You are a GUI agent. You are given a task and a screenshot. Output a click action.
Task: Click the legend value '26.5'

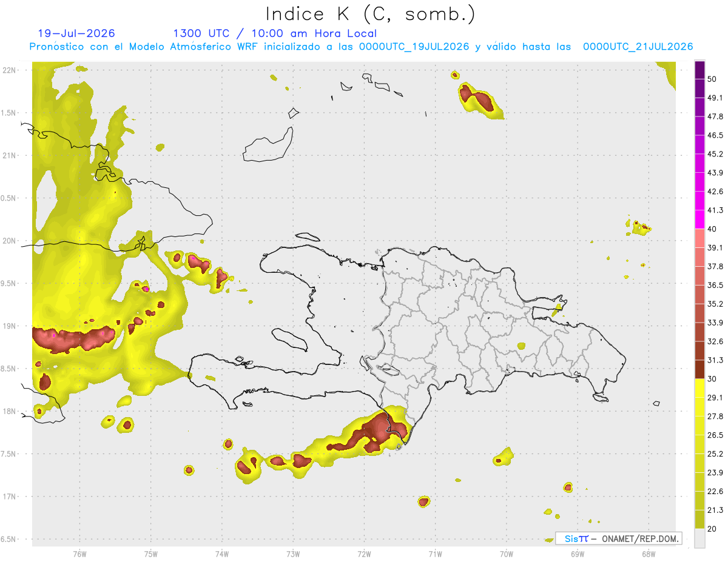tap(715, 435)
